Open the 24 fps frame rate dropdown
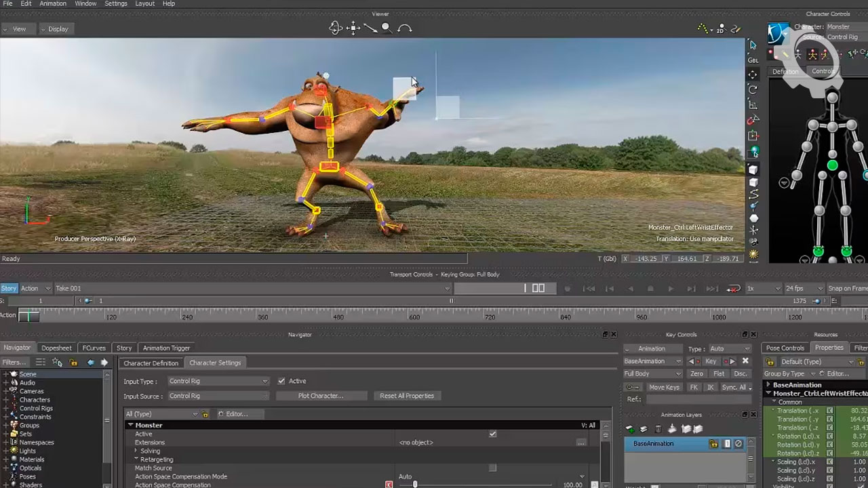 (804, 289)
